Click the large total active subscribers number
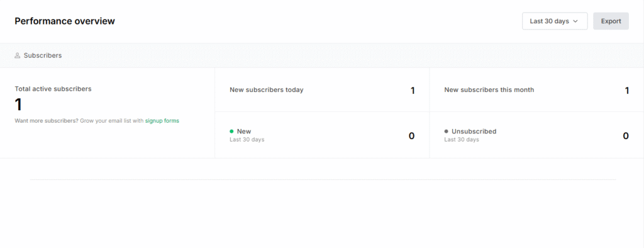This screenshot has height=248, width=644. pyautogui.click(x=18, y=105)
